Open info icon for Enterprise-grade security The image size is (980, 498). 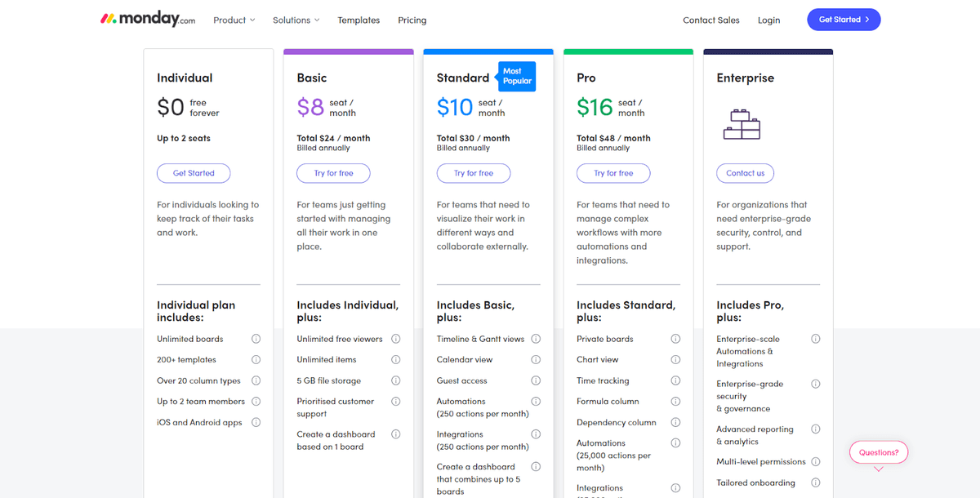pos(815,384)
